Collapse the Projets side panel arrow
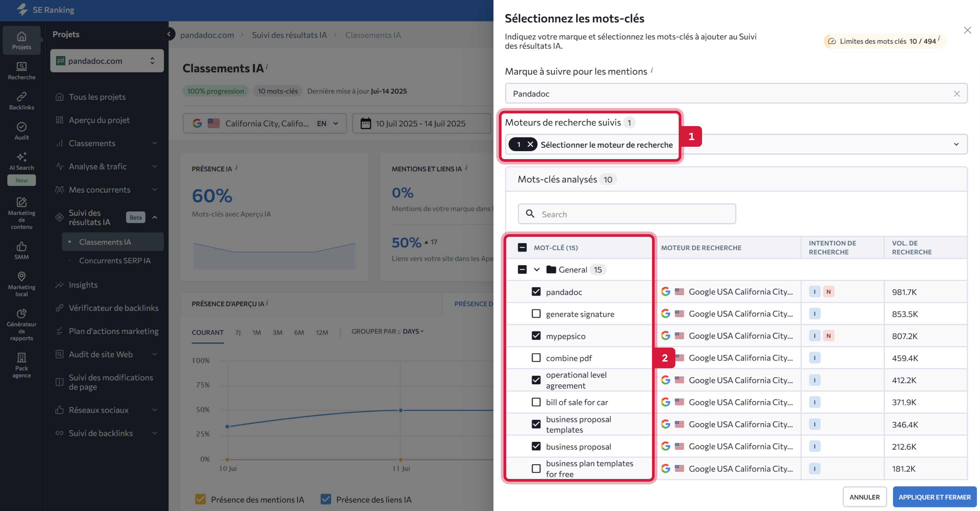This screenshot has height=511, width=980. [x=169, y=34]
